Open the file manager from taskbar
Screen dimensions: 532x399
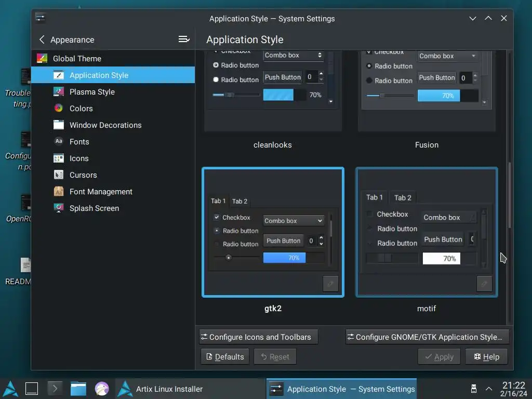[x=78, y=389]
